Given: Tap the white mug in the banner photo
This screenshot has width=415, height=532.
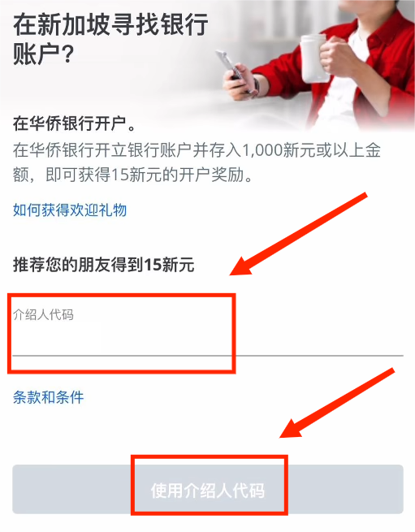Looking at the screenshot, I should click(x=313, y=58).
